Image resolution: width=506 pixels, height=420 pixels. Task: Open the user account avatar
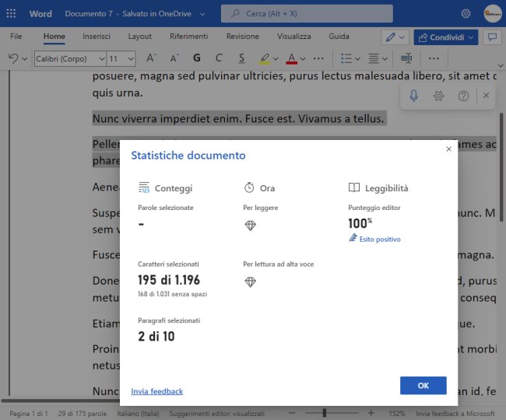tap(493, 13)
